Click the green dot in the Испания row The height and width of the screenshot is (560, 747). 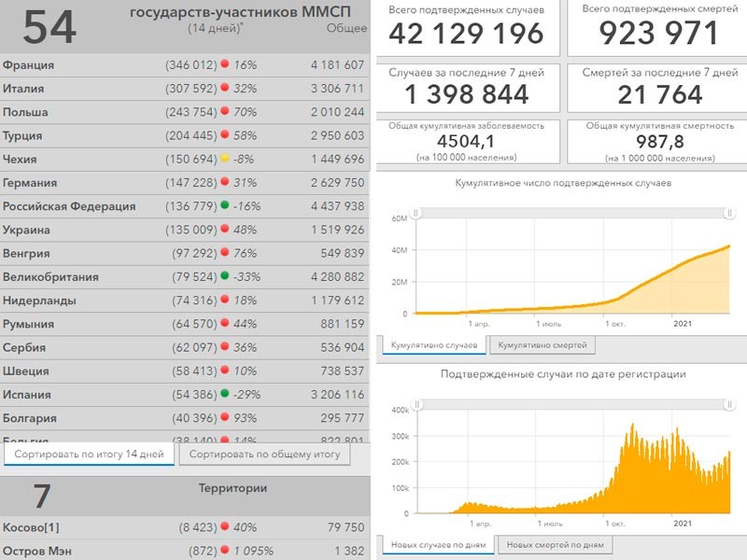click(225, 395)
